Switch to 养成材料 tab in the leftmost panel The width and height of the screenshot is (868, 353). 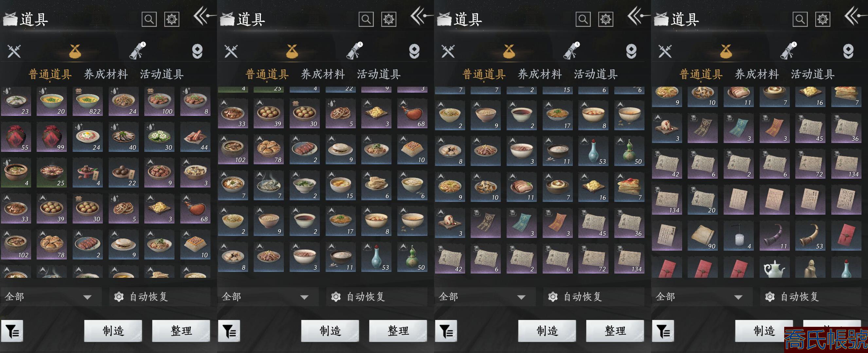(x=106, y=74)
